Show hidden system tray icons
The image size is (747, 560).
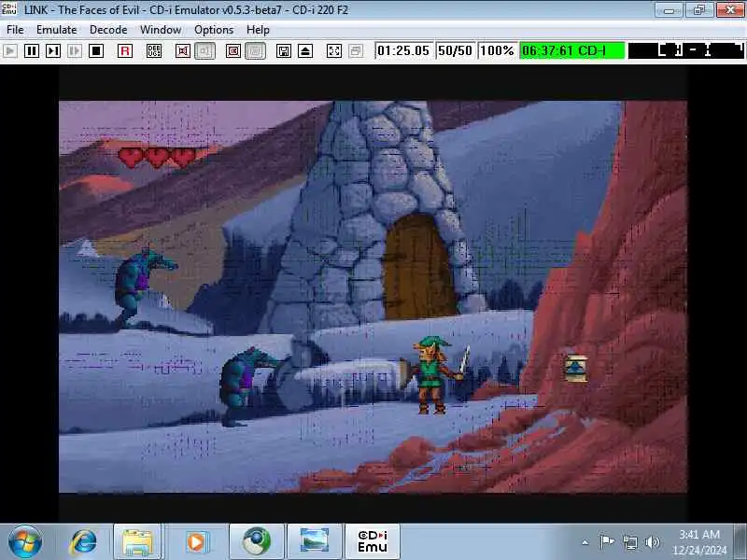tap(585, 542)
